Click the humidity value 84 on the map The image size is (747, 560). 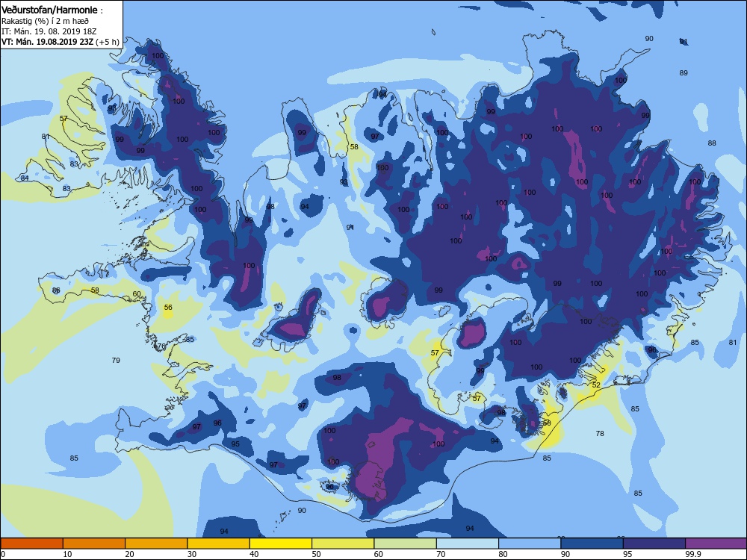pyautogui.click(x=25, y=178)
